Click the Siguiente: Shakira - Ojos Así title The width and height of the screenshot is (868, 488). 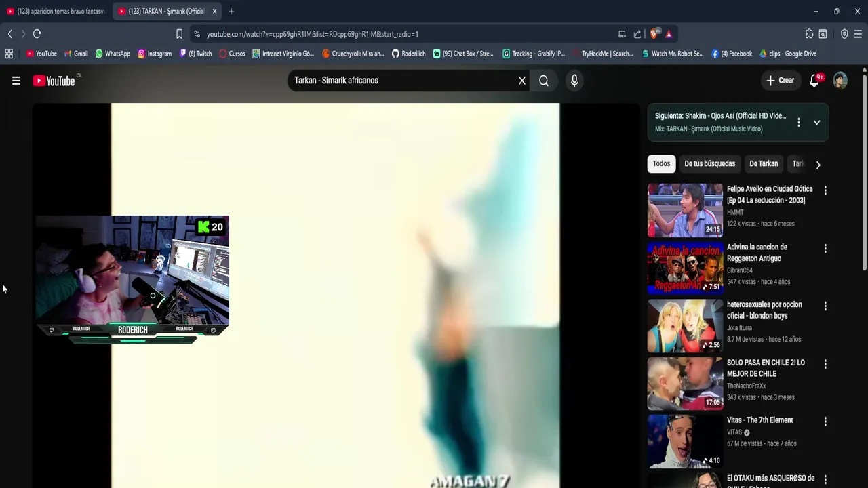click(720, 116)
